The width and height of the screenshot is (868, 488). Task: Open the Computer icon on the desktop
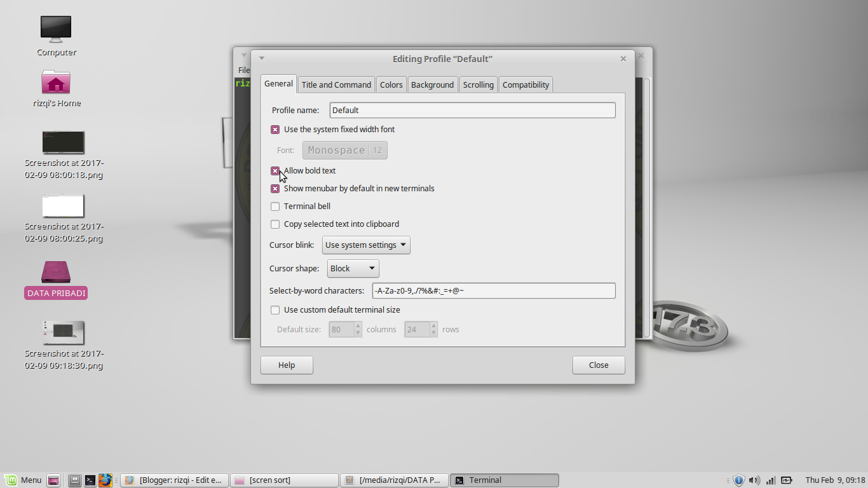click(x=55, y=29)
